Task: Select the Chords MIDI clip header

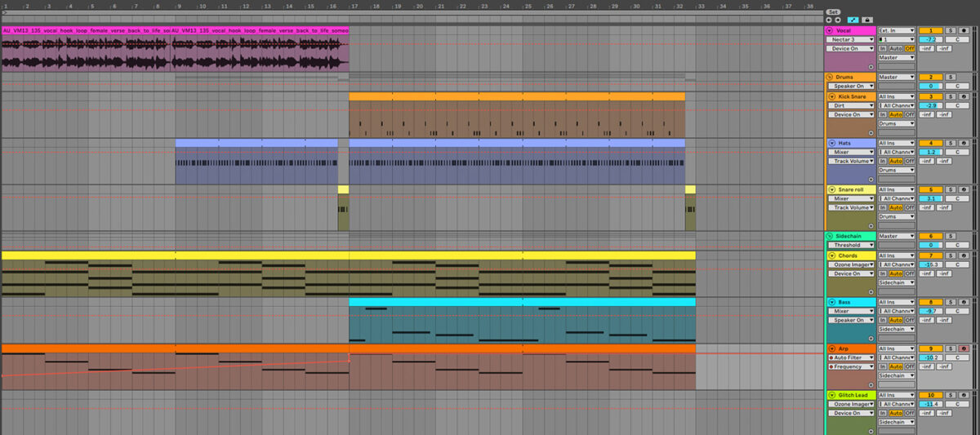Action: (349, 255)
